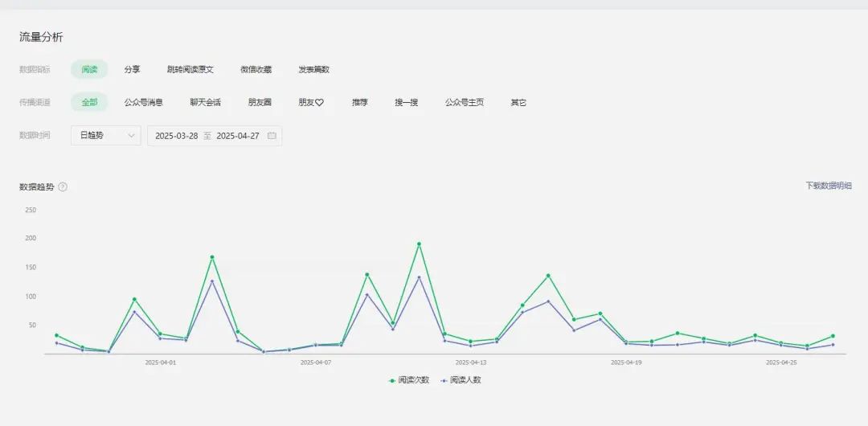Click end date 2025-04-27 field
The height and width of the screenshot is (426, 868).
[237, 136]
